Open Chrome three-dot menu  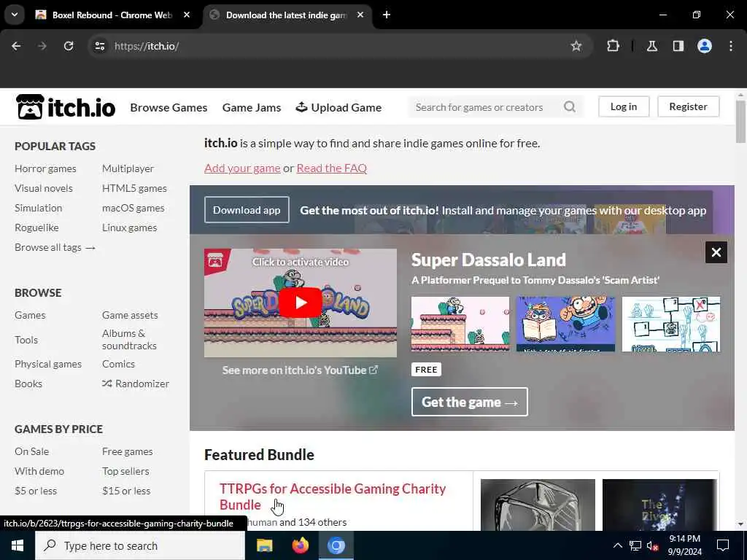(x=731, y=46)
